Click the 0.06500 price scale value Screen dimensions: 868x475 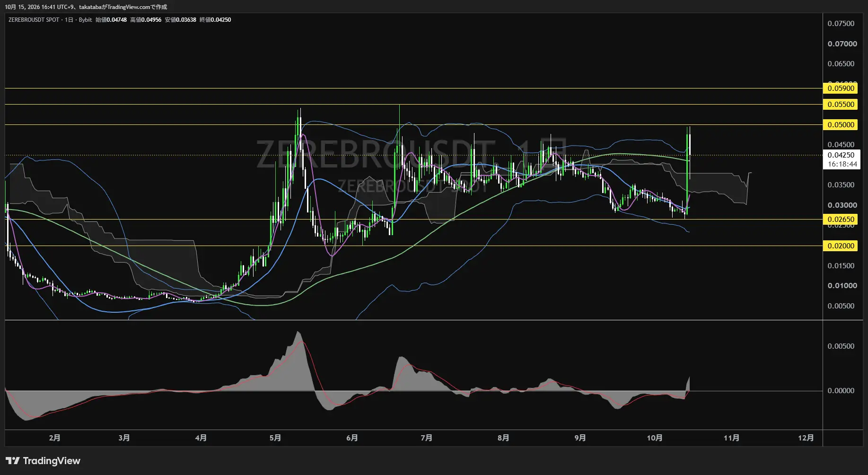[x=841, y=64]
